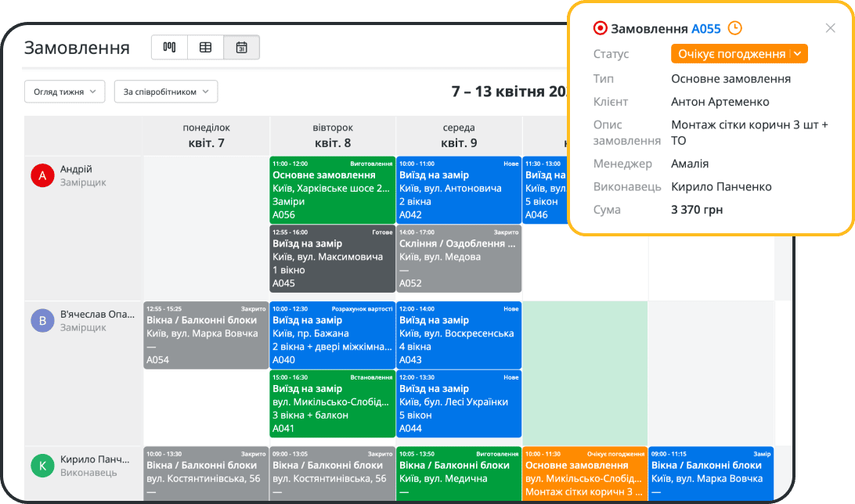This screenshot has width=855, height=504.
Task: Select the понеділок квіт. 7 column header
Action: point(206,135)
